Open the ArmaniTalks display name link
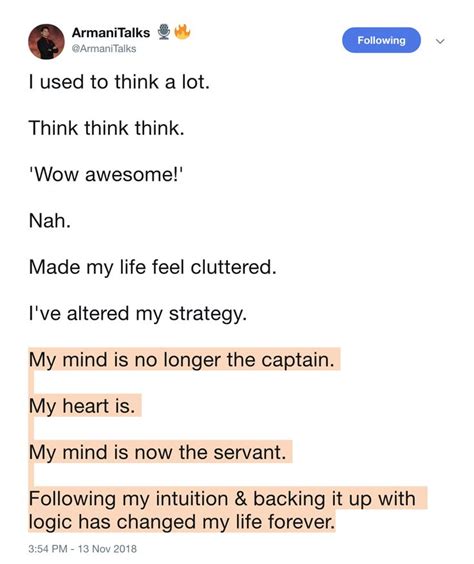Image resolution: width=474 pixels, height=564 pixels. [111, 33]
